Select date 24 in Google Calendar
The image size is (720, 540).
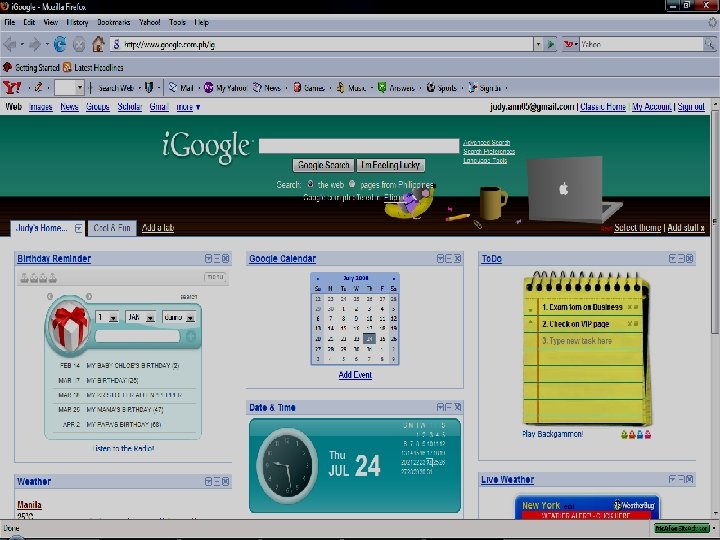pos(369,339)
